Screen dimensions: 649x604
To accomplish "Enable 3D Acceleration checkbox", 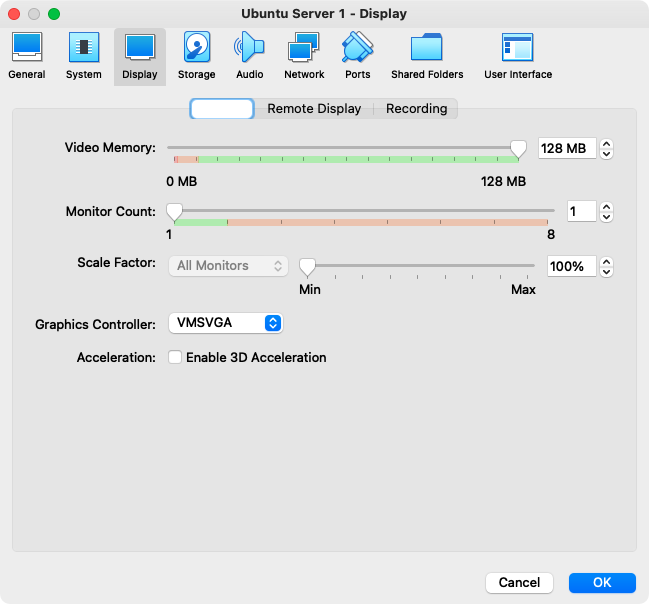I will 175,357.
